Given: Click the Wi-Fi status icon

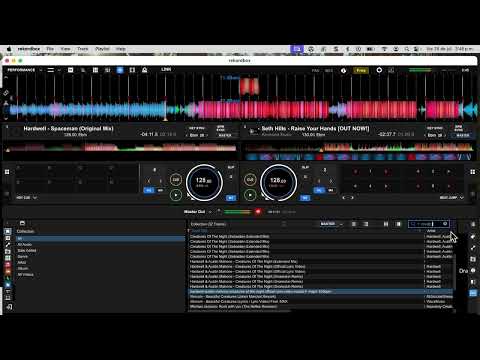Looking at the screenshot, I should (x=384, y=49).
